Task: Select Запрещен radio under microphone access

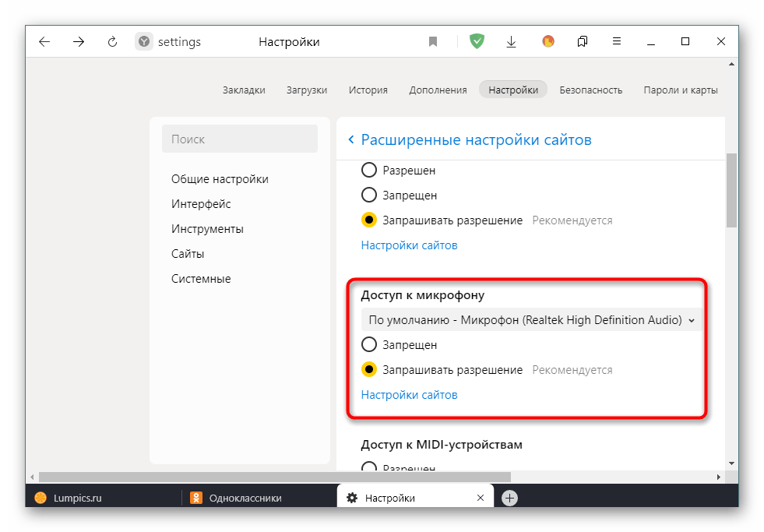Action: tap(369, 344)
